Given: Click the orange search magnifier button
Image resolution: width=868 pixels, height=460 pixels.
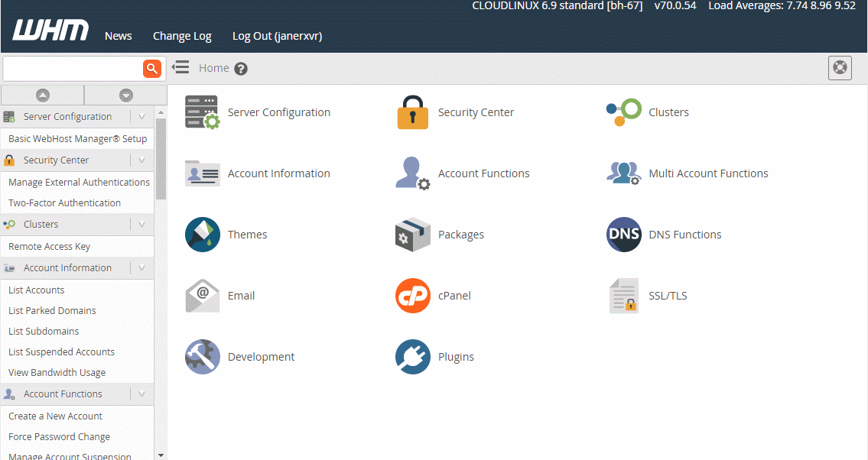Looking at the screenshot, I should coord(152,69).
